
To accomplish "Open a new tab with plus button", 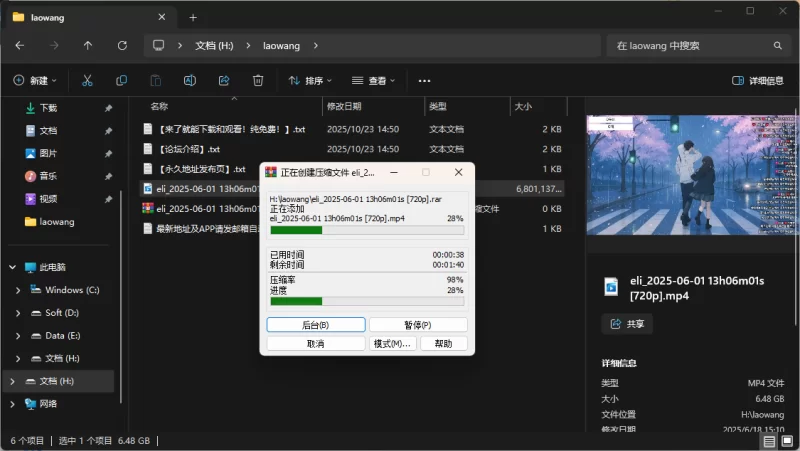I will (193, 17).
